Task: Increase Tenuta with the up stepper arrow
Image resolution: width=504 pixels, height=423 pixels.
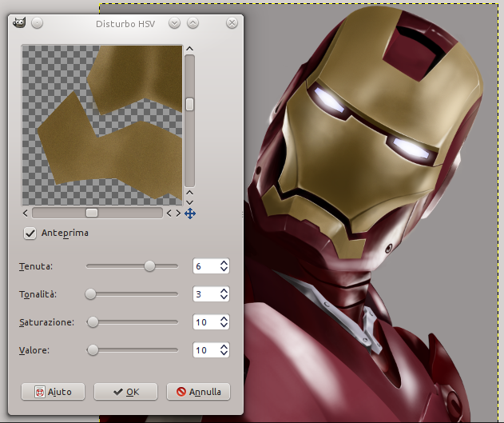Action: (x=224, y=263)
